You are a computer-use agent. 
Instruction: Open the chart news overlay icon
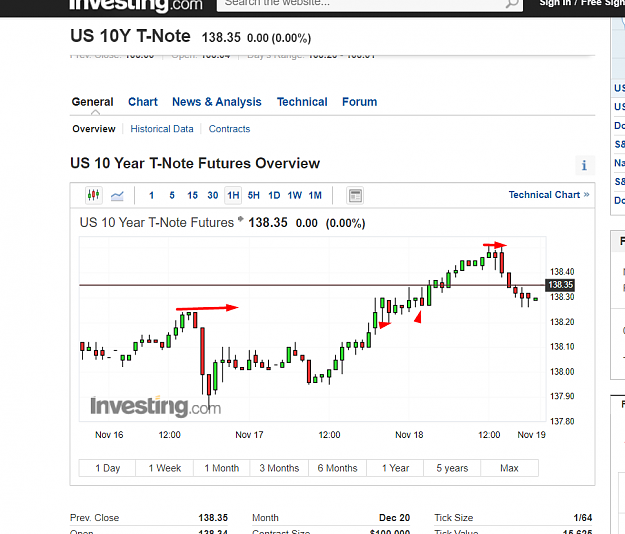pyautogui.click(x=355, y=196)
